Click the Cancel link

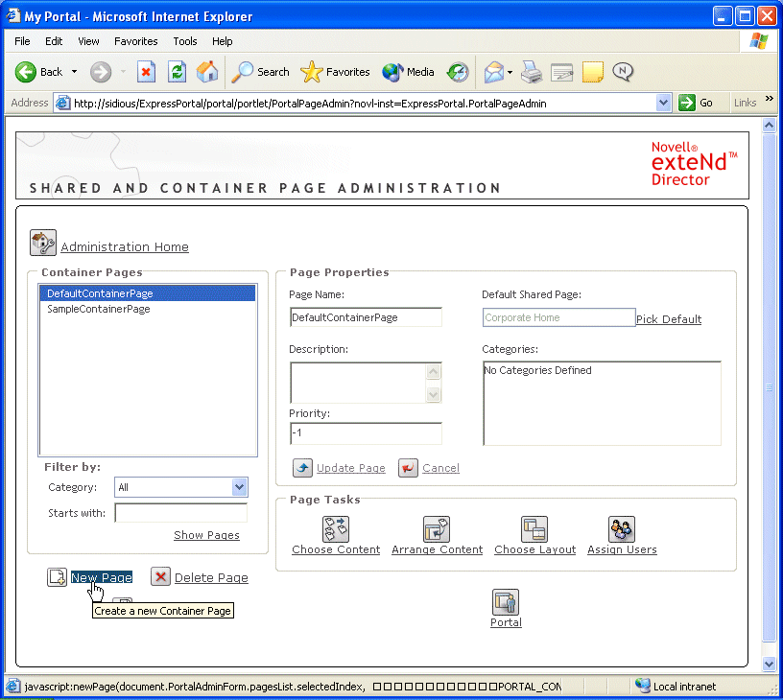(440, 468)
